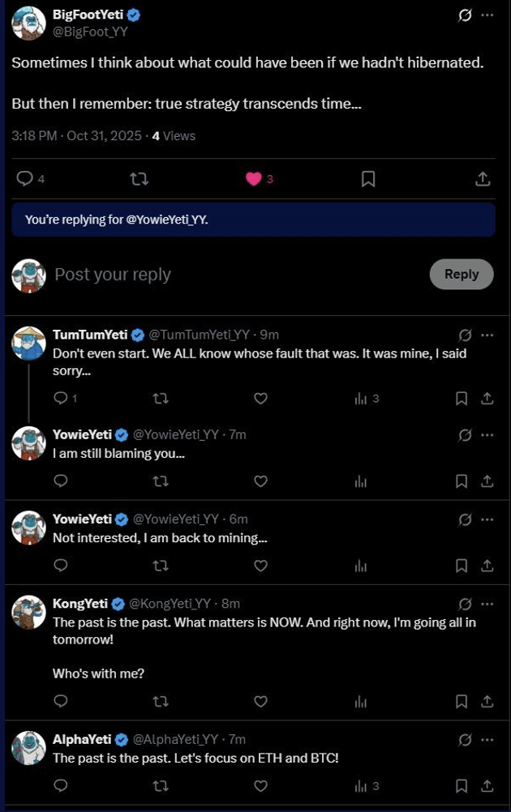Open more options on TumTumYeti's reply
This screenshot has height=812, width=511.
[x=487, y=335]
